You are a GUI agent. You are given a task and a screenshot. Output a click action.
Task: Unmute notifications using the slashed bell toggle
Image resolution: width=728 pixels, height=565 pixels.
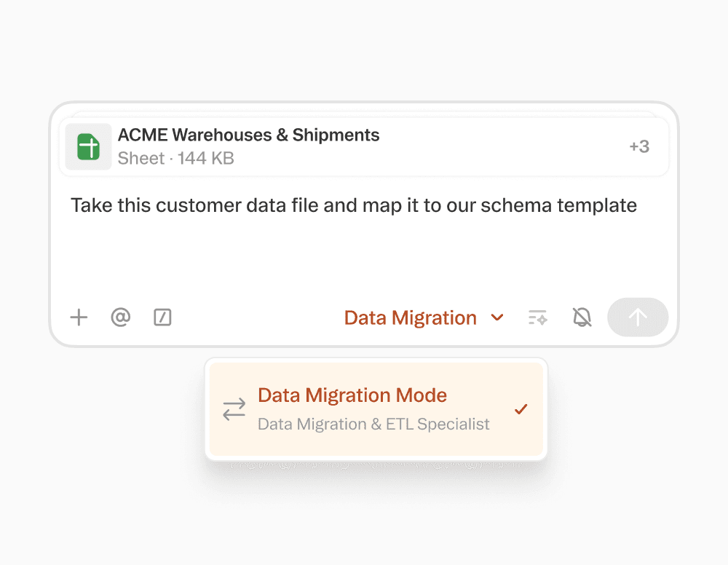pyautogui.click(x=582, y=317)
